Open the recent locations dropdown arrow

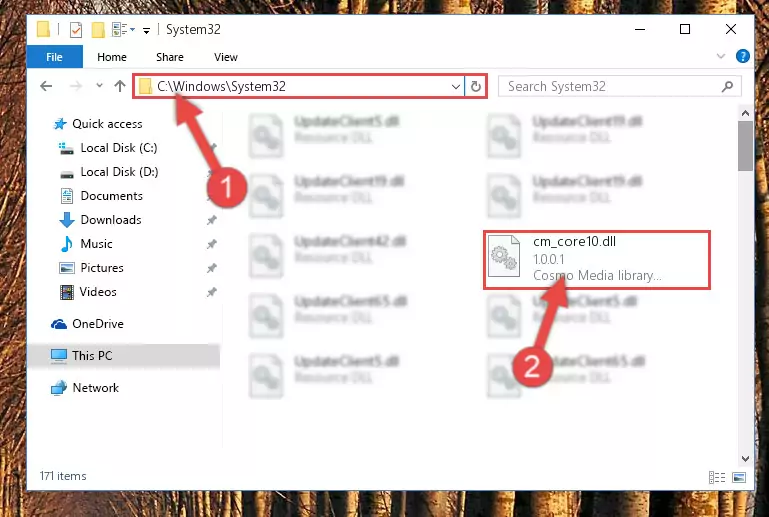pos(99,85)
